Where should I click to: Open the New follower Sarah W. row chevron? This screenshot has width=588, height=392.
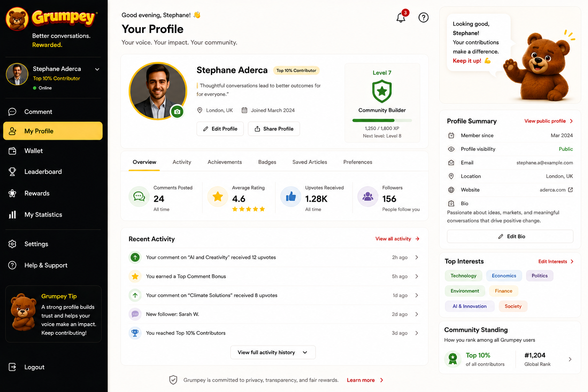[416, 314]
